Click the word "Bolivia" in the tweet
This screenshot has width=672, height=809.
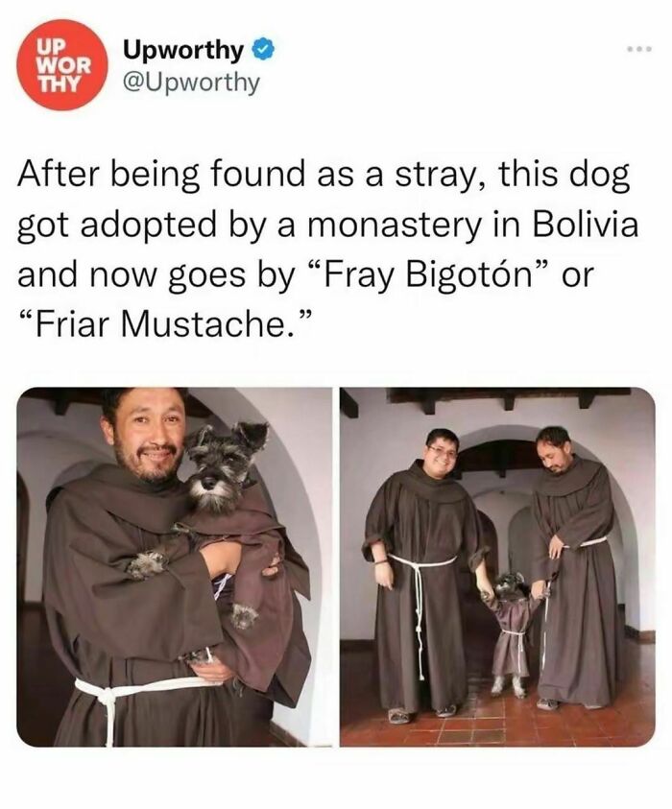(585, 225)
